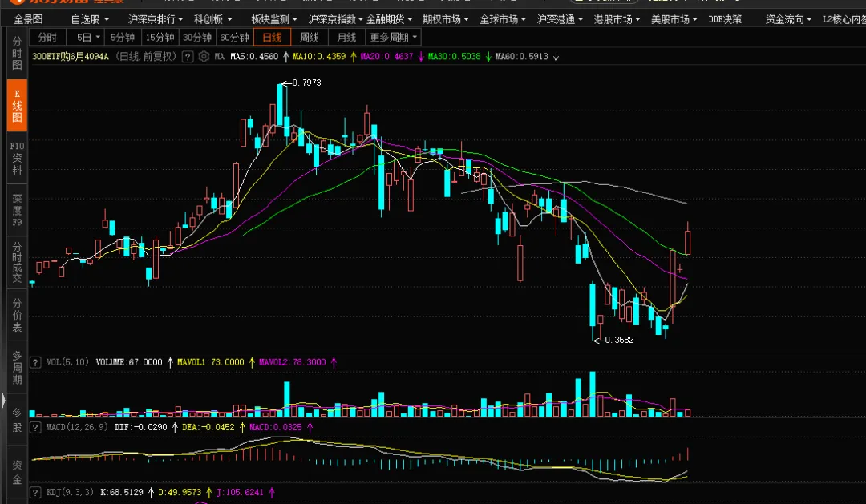Show 分时成交 from sidebar
Screen dimensions: 866x504
(17, 263)
